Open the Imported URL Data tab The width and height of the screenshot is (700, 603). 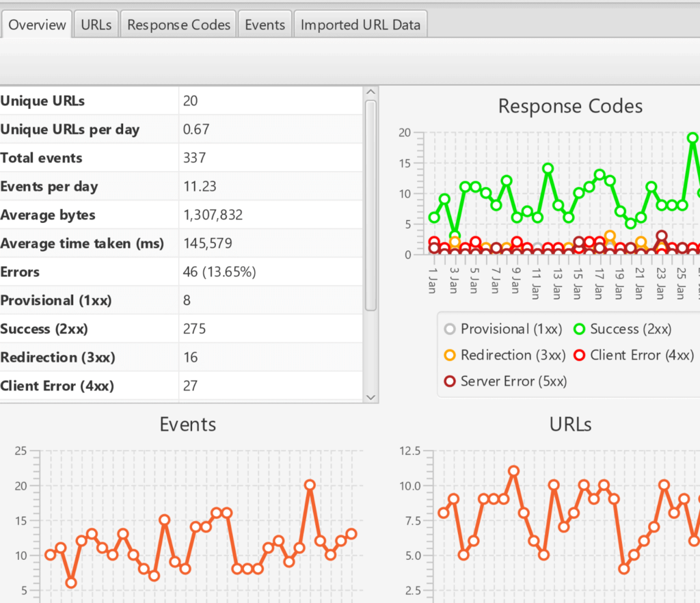(x=360, y=25)
